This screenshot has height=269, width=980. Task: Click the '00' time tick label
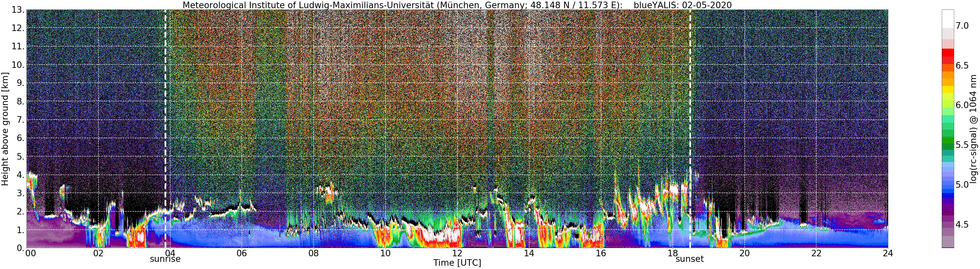tap(30, 253)
